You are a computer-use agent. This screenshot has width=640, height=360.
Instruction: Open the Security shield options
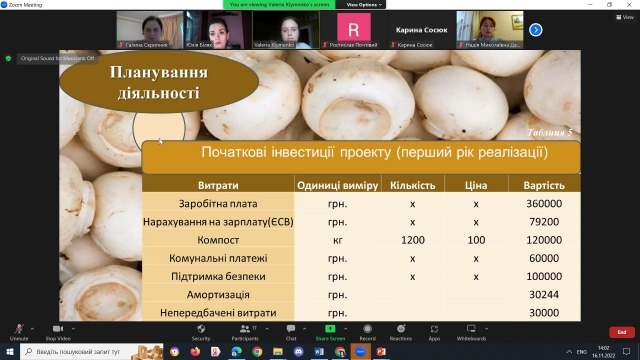(201, 332)
